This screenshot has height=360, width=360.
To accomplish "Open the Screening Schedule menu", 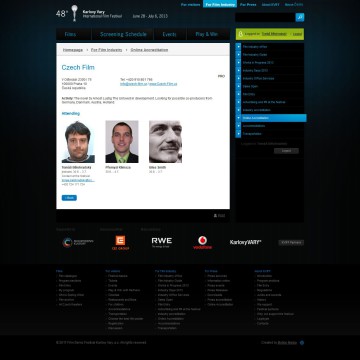I will pyautogui.click(x=123, y=34).
